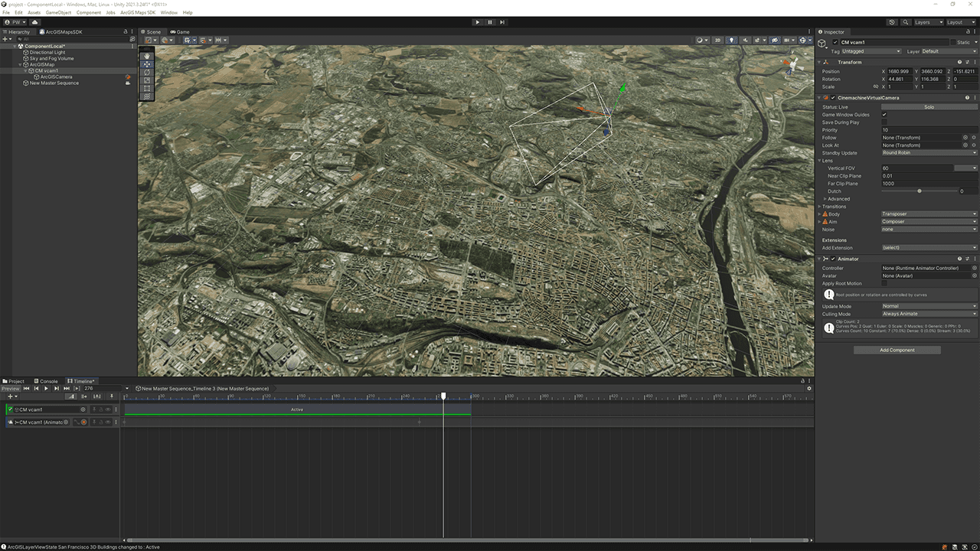Click the scene audio icon in Scene toolbar

[746, 40]
